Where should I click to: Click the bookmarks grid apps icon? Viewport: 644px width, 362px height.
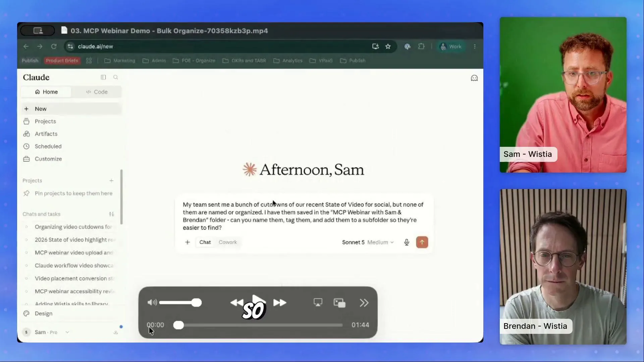coord(89,61)
